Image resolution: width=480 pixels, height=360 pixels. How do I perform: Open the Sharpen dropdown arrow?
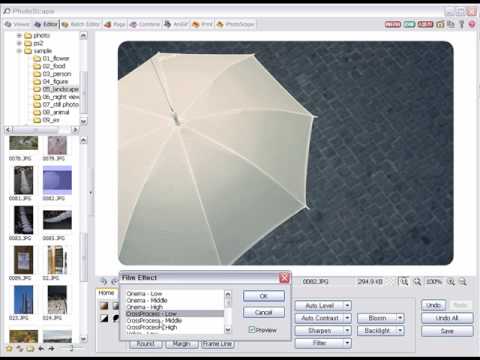[x=347, y=330]
